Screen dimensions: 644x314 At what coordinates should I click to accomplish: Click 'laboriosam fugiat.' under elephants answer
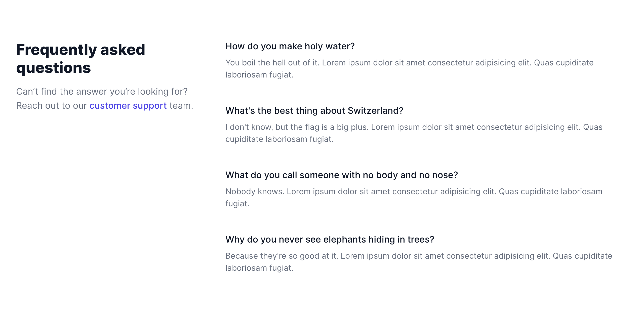[259, 268]
